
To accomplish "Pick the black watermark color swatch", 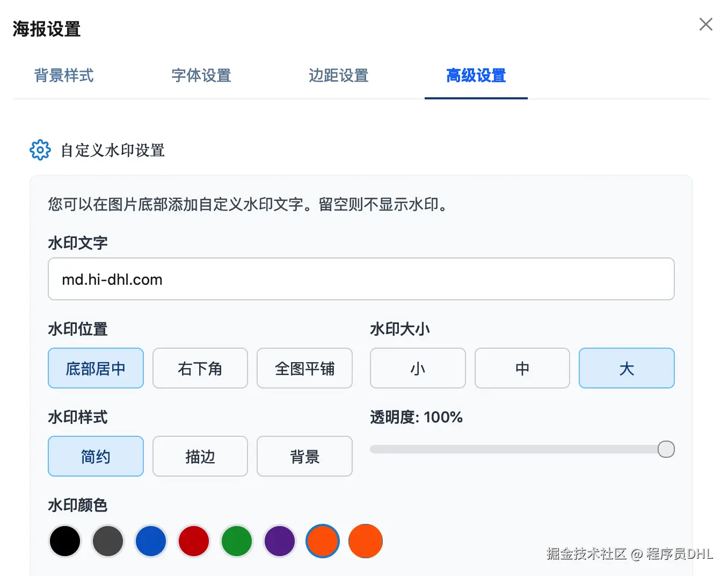I will pyautogui.click(x=65, y=541).
